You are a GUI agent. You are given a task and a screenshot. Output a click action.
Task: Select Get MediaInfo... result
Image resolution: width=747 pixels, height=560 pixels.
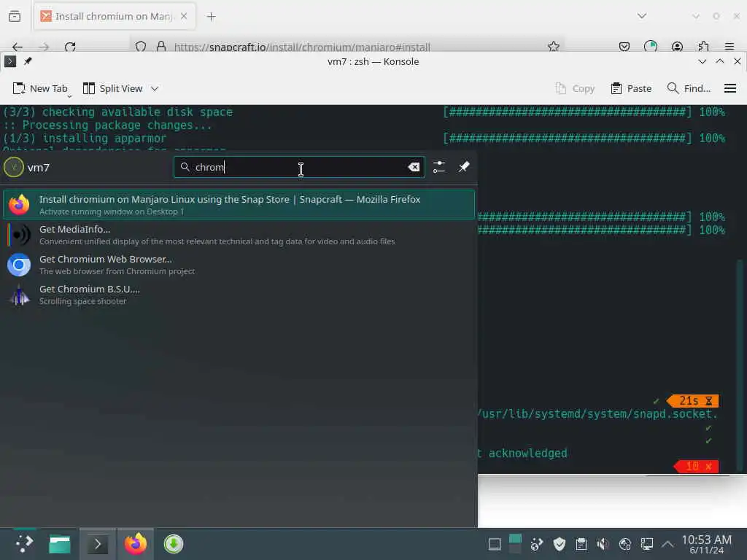point(239,235)
